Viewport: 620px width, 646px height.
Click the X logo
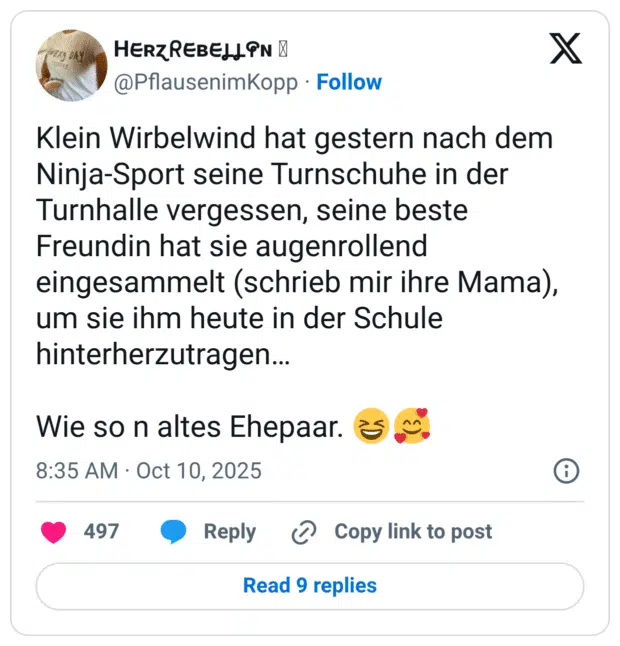pos(566,49)
